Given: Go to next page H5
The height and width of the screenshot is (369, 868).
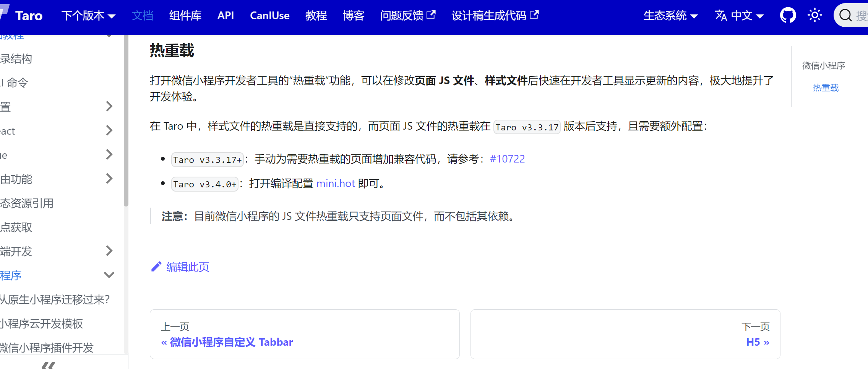Looking at the screenshot, I should 625,334.
